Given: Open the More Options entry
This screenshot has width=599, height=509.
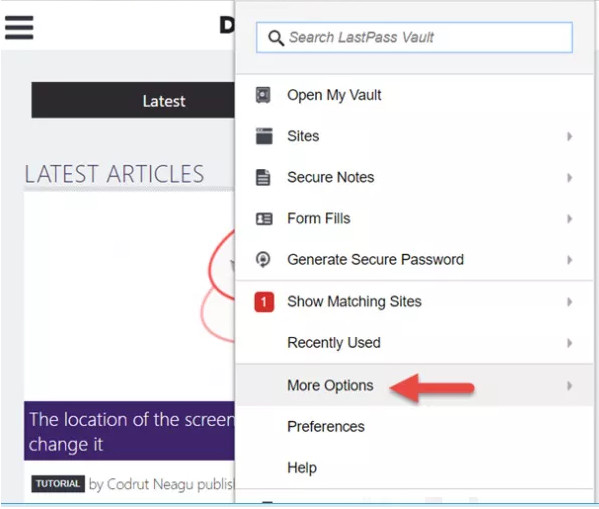Looking at the screenshot, I should 414,385.
